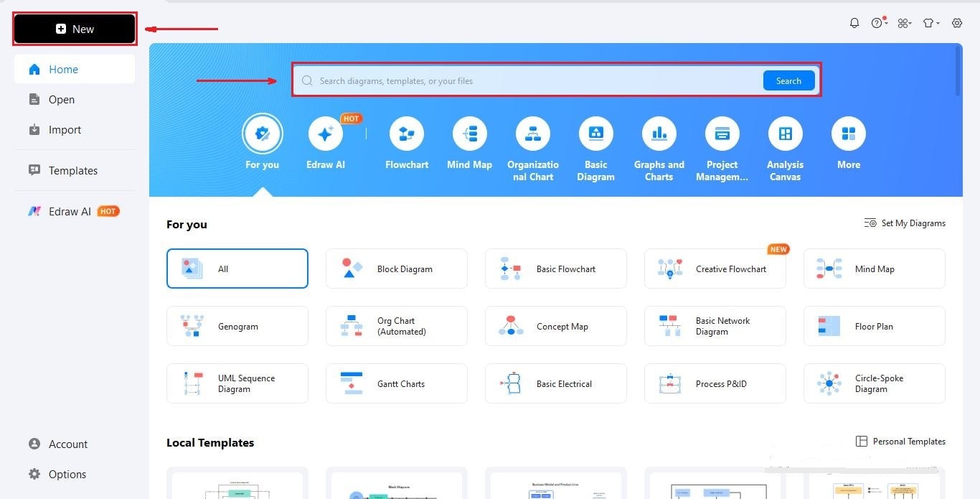The height and width of the screenshot is (499, 980).
Task: Open the settings gear icon
Action: tap(957, 22)
